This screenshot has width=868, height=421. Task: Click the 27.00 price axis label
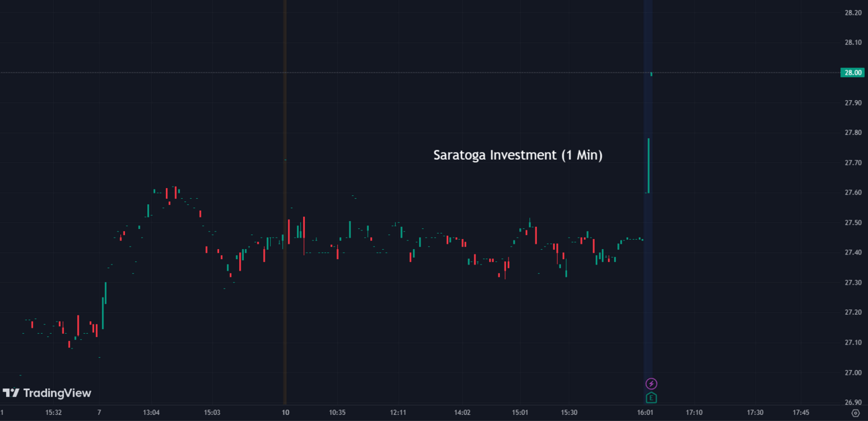(x=853, y=373)
